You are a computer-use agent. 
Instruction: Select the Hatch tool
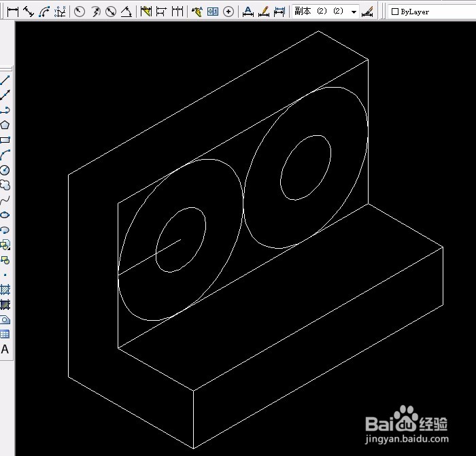point(5,290)
